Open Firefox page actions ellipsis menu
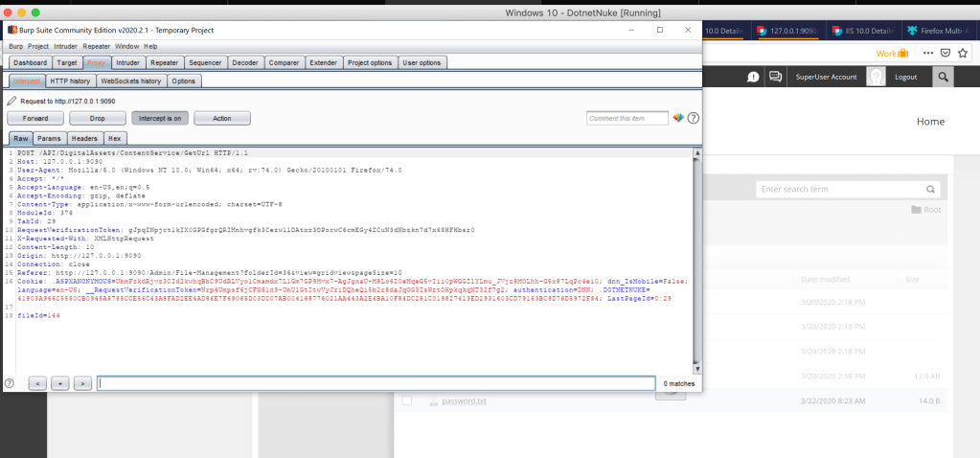 click(929, 53)
